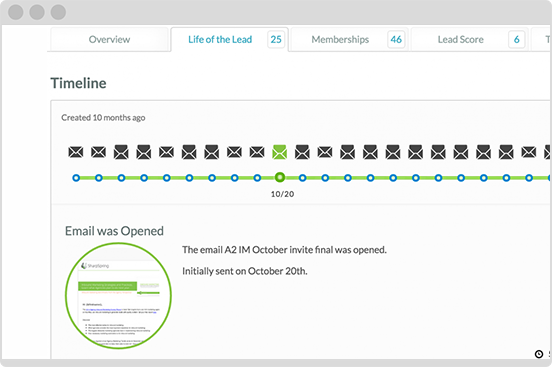Select the envelope icon right after the green one
This screenshot has height=368, width=552.
(x=302, y=152)
